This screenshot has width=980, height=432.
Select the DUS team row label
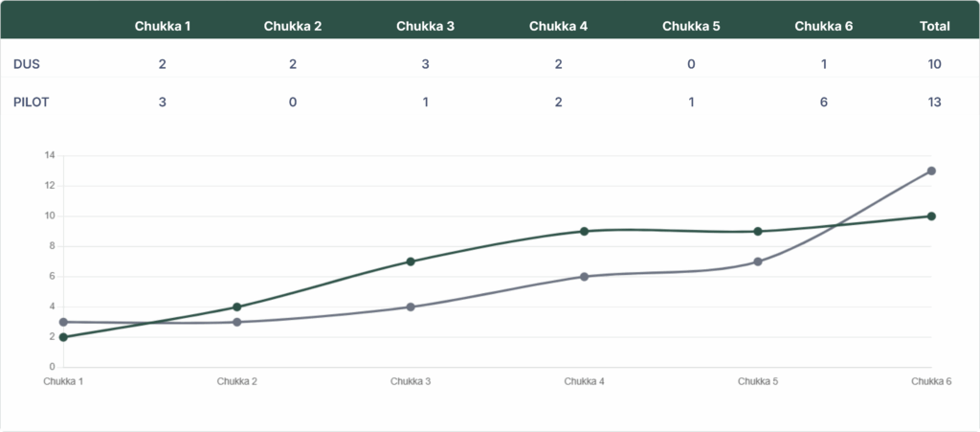(x=27, y=64)
